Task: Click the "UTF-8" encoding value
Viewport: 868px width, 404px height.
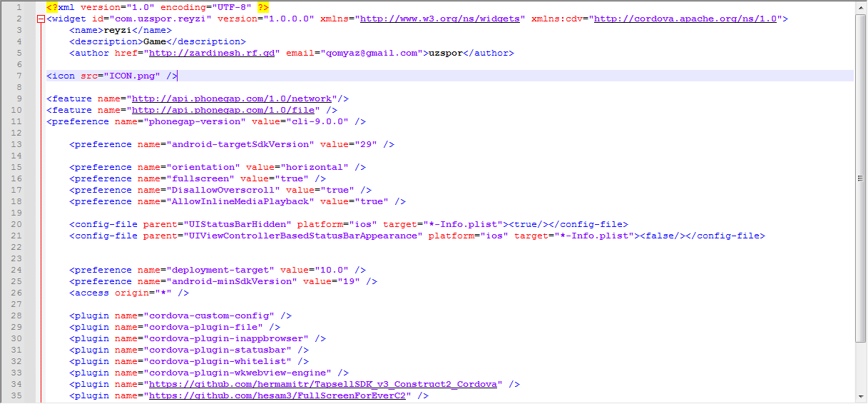Action: (x=232, y=7)
